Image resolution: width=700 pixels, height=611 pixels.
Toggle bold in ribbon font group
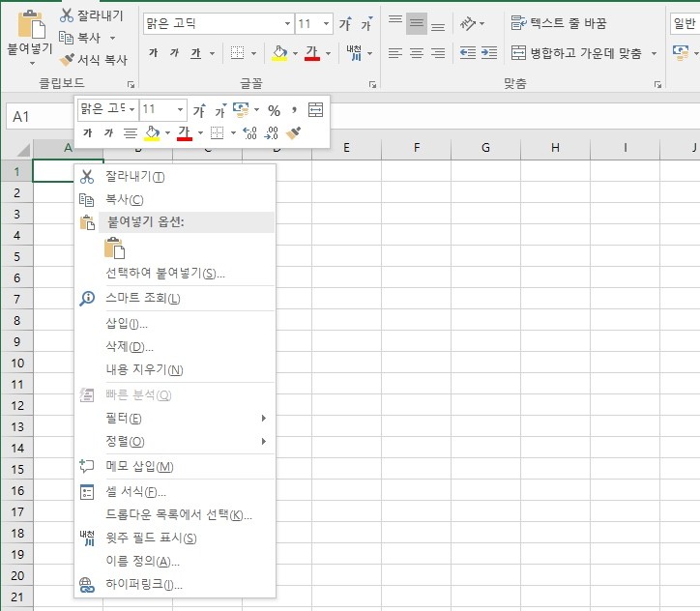click(x=153, y=53)
